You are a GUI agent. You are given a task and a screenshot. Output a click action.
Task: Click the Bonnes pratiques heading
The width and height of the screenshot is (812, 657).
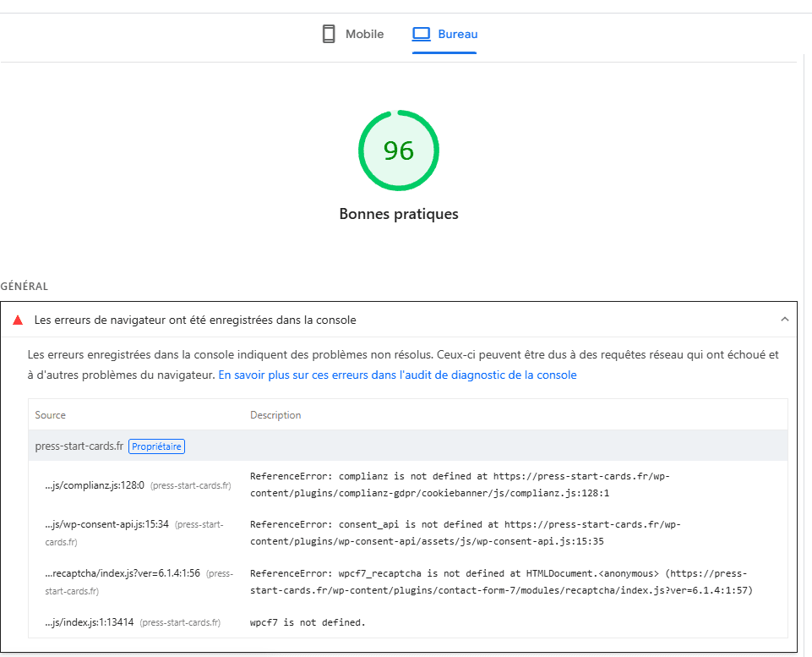pos(399,214)
